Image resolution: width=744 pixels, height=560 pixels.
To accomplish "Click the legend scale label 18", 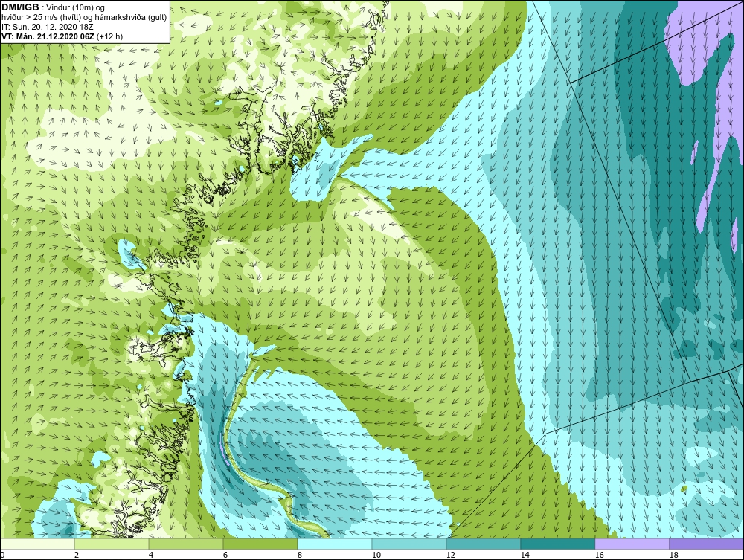I will coord(673,555).
